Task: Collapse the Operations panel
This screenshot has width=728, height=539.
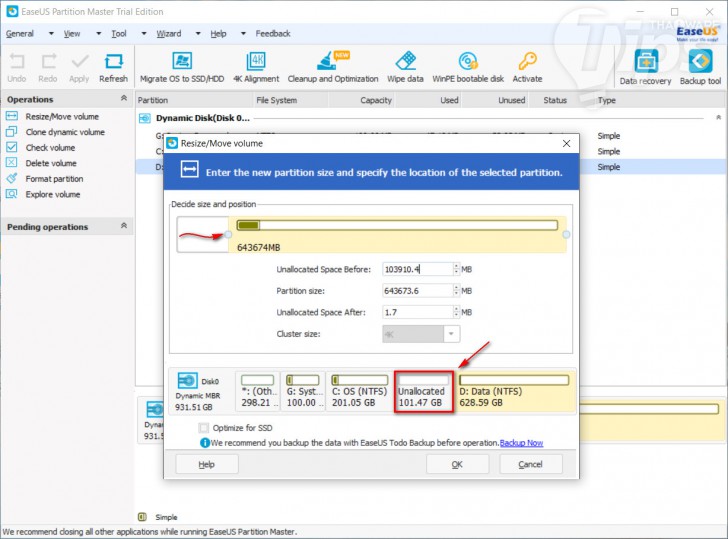Action: [124, 98]
